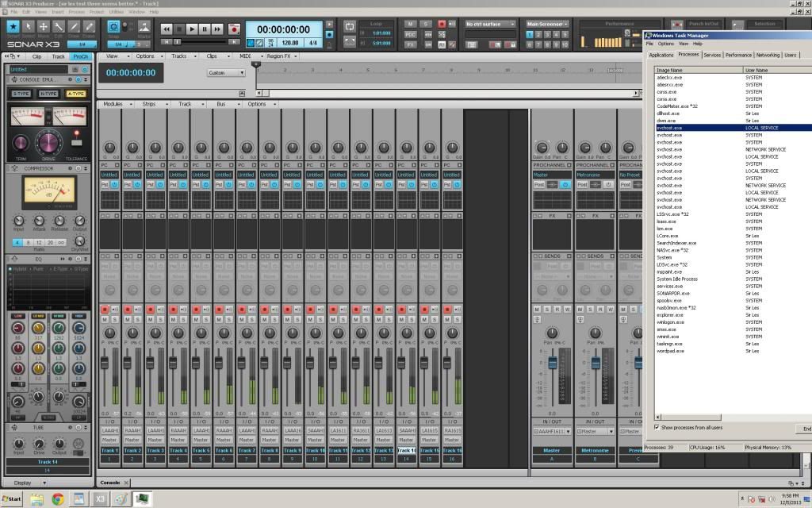Check 'Show processes from all users'
Image resolution: width=812 pixels, height=508 pixels.
click(x=657, y=427)
